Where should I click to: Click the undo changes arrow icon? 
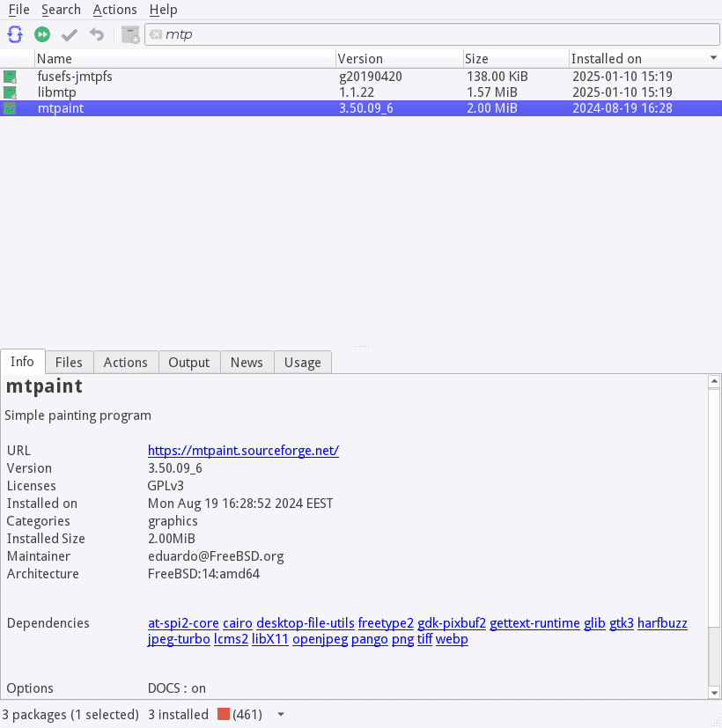(97, 34)
